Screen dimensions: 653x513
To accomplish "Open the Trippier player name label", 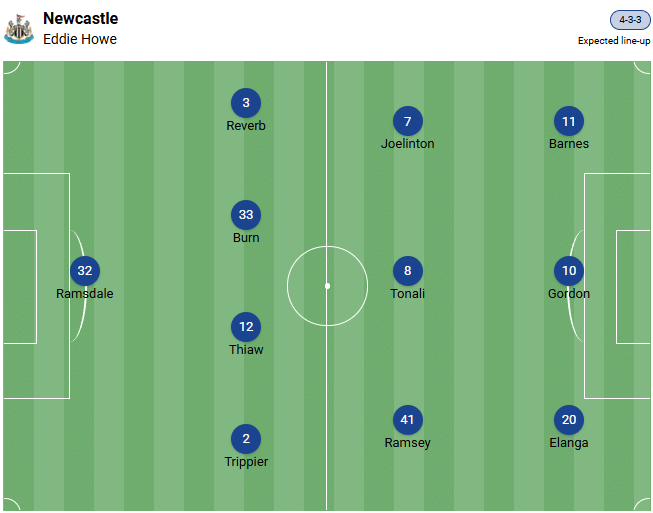I will tap(246, 462).
